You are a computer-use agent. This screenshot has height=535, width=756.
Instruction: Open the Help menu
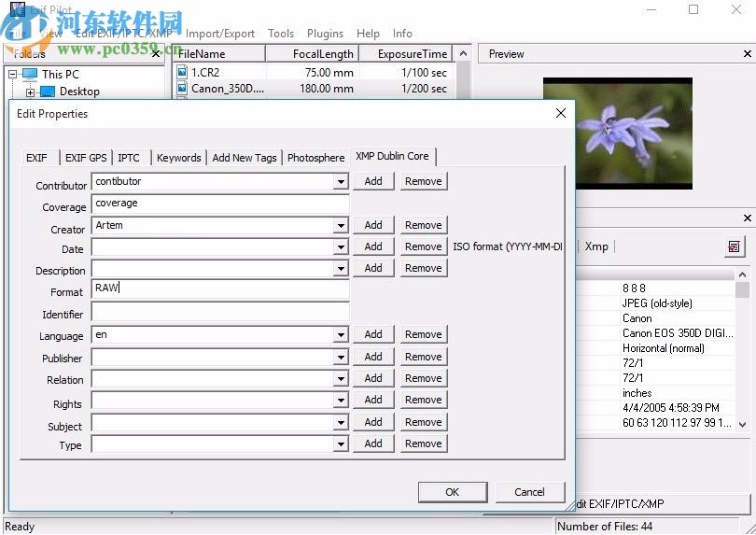pyautogui.click(x=368, y=34)
